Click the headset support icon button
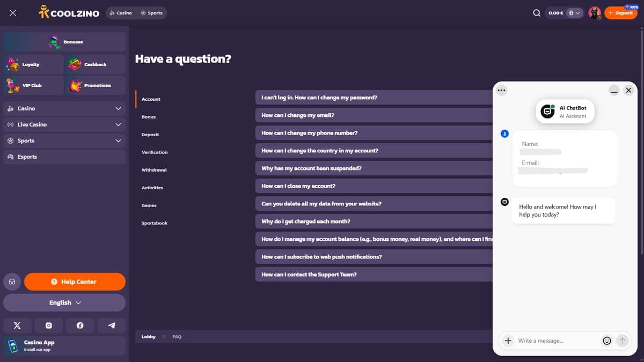Viewport: 644px width, 362px height. click(12, 282)
